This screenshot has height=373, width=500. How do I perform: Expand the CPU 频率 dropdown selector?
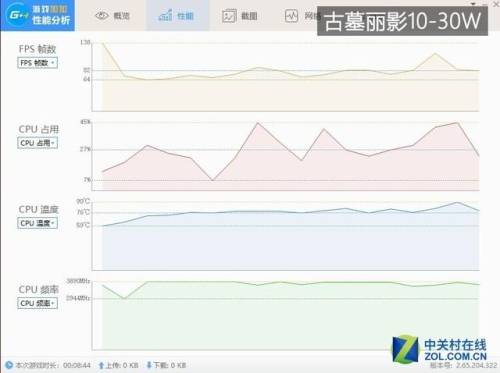(x=37, y=303)
